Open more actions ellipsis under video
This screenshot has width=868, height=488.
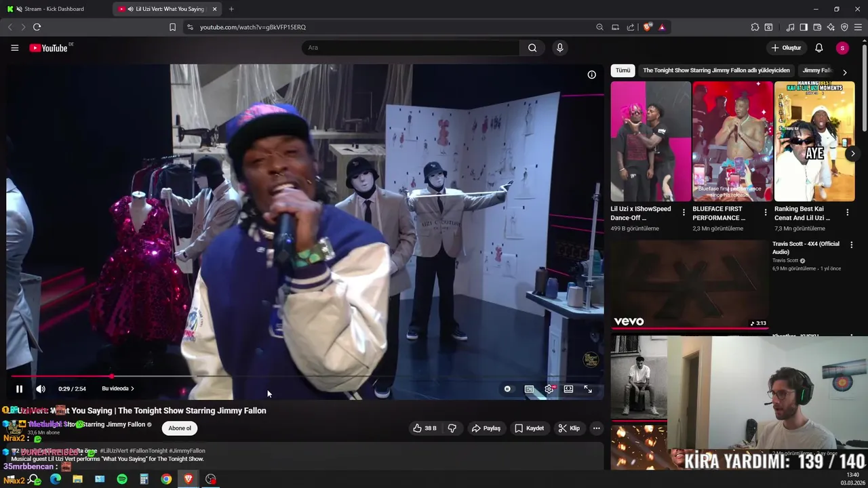tap(596, 428)
